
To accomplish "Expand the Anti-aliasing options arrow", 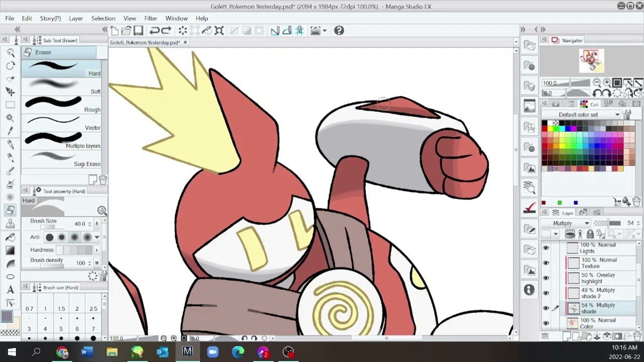I will coord(97,237).
